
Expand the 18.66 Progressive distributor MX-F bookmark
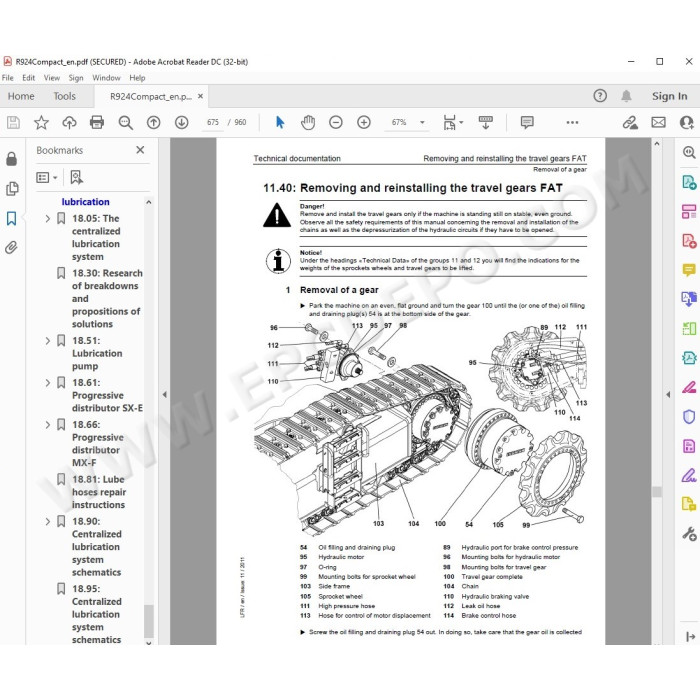tap(48, 425)
